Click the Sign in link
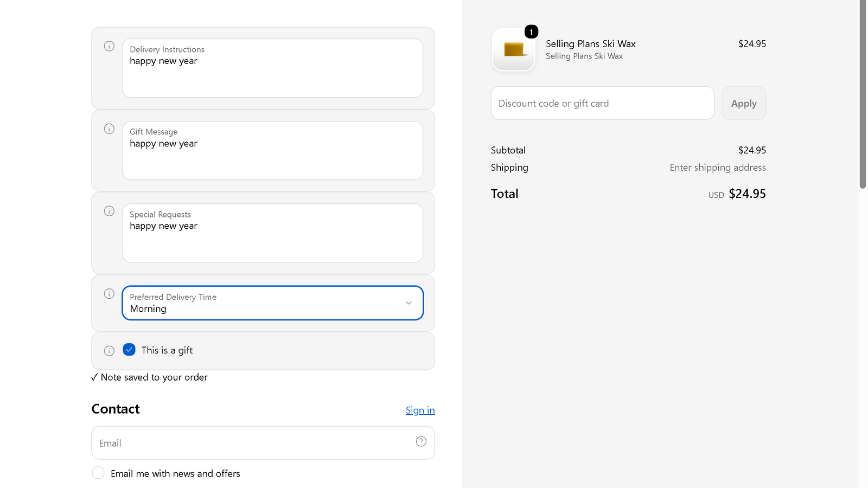 420,410
